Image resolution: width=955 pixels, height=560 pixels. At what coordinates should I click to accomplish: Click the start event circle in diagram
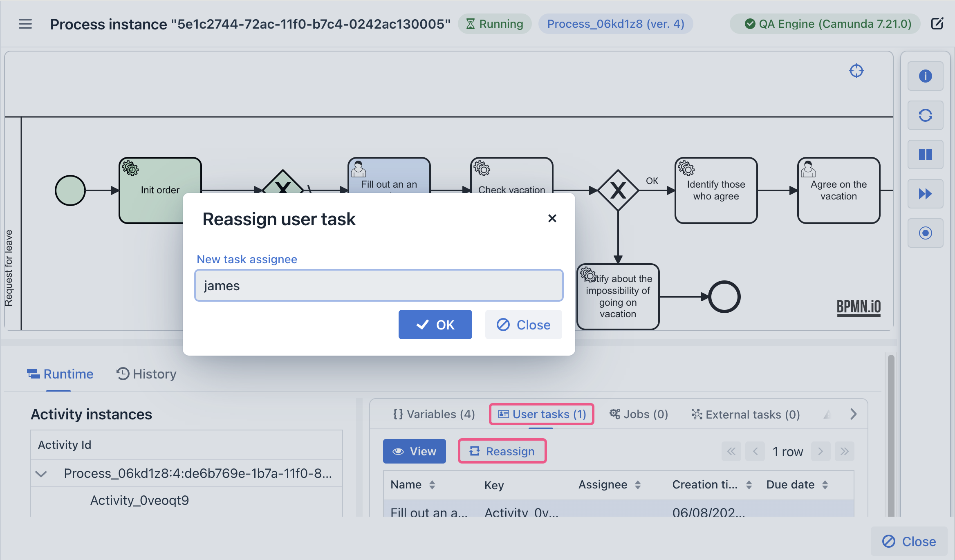[x=70, y=190]
